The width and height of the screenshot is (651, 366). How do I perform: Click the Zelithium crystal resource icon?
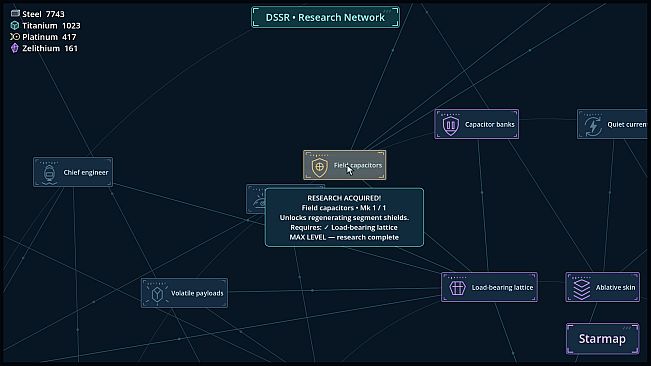click(x=15, y=48)
